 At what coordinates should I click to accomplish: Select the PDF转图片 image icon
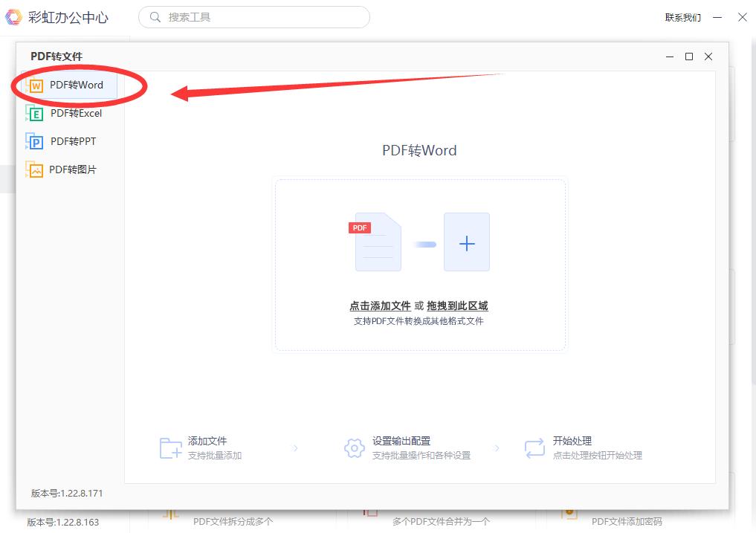(x=35, y=169)
